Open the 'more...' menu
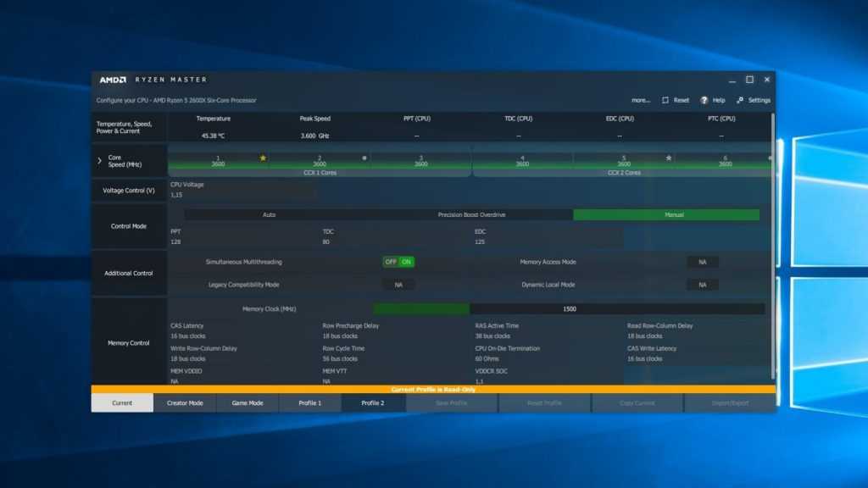 pos(641,100)
